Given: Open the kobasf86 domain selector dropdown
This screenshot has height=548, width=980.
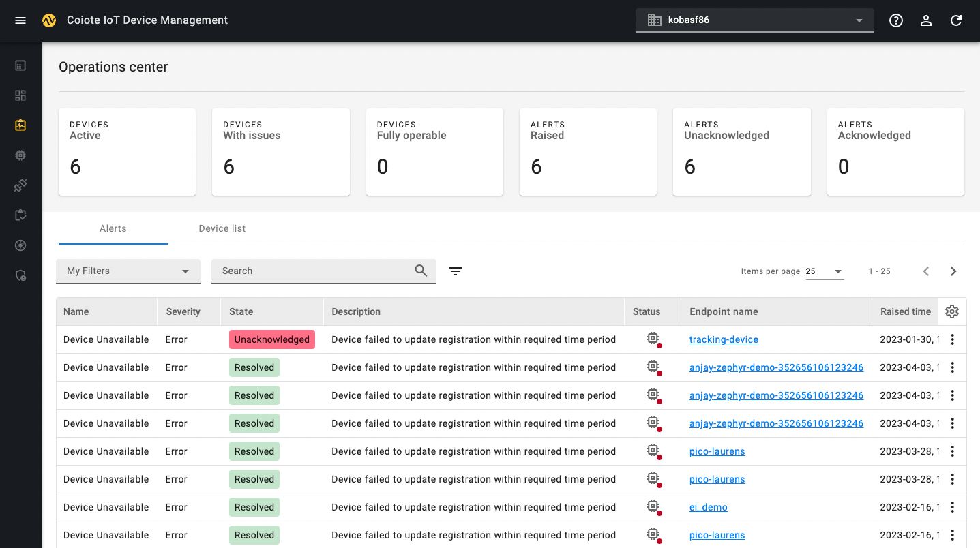Looking at the screenshot, I should (x=755, y=20).
